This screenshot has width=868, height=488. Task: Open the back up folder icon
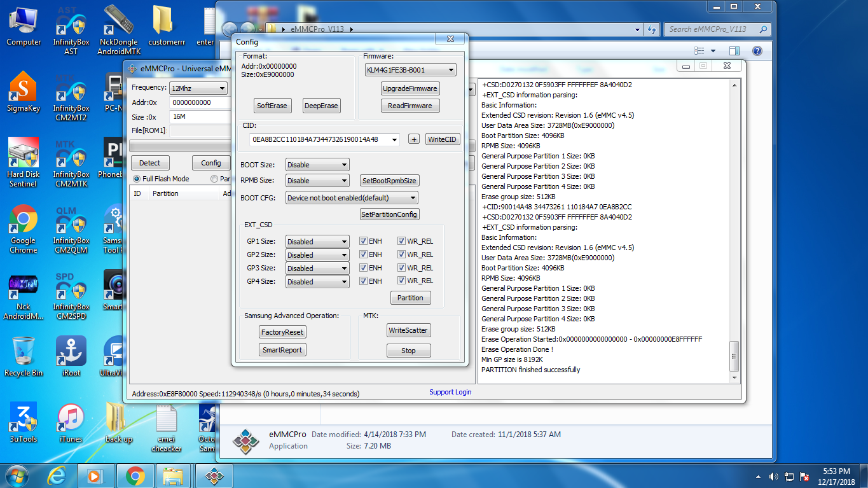[x=118, y=422]
